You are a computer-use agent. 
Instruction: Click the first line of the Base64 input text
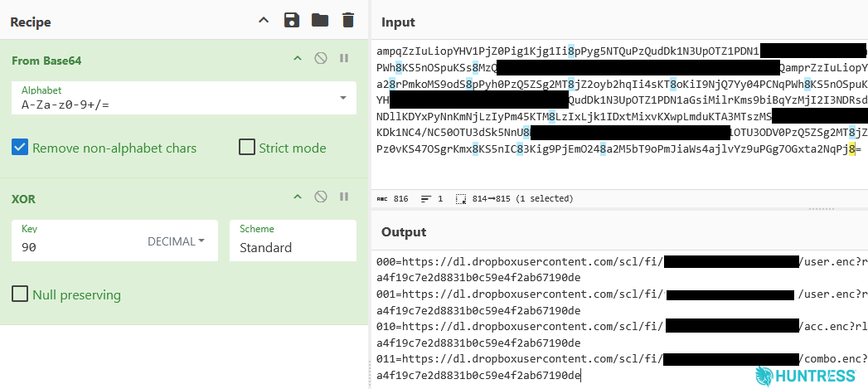623,51
